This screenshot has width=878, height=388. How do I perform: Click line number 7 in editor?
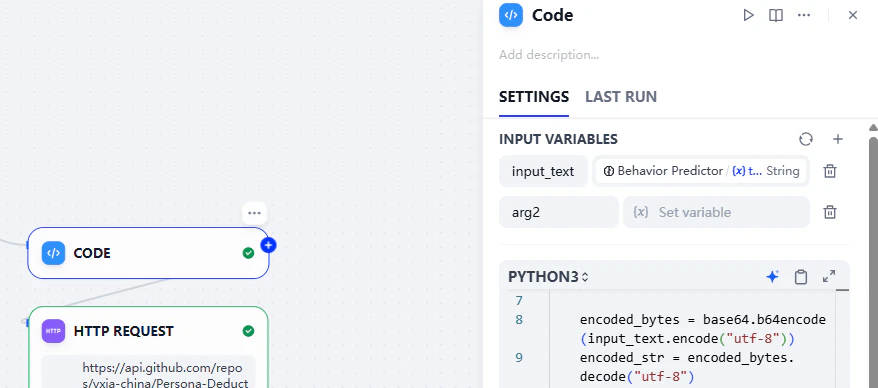518,301
